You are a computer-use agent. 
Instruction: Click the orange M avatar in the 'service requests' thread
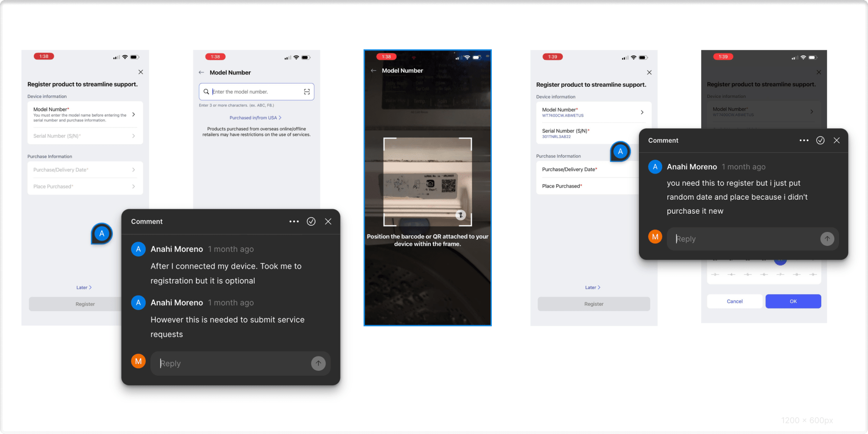pos(138,361)
